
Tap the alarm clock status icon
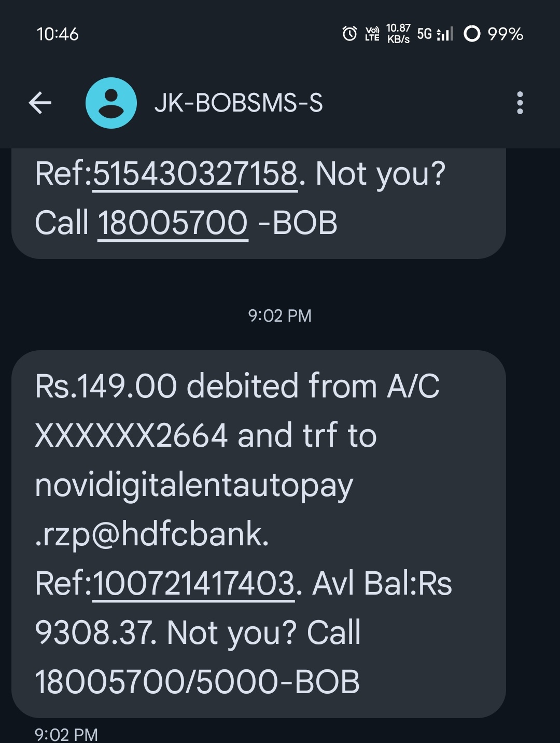coord(350,34)
